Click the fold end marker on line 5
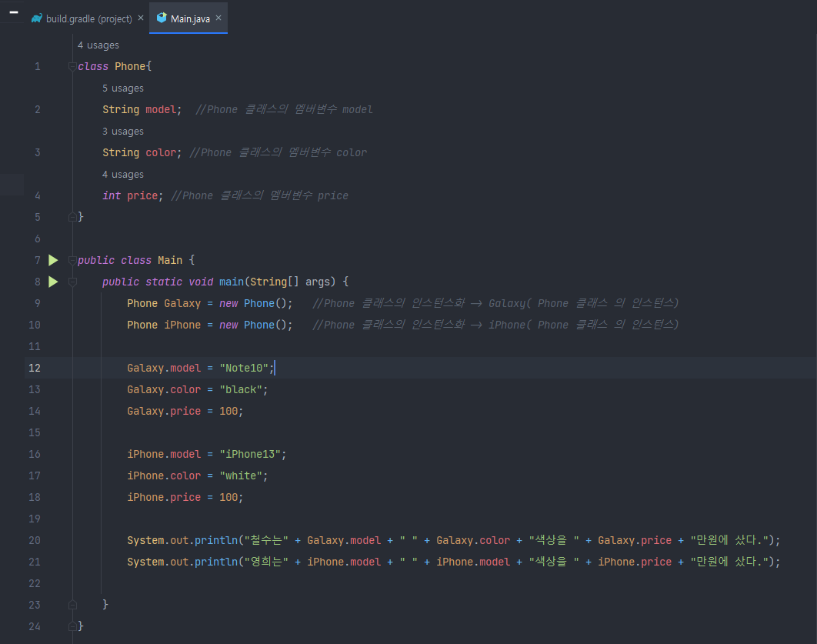817x644 pixels. pyautogui.click(x=72, y=217)
